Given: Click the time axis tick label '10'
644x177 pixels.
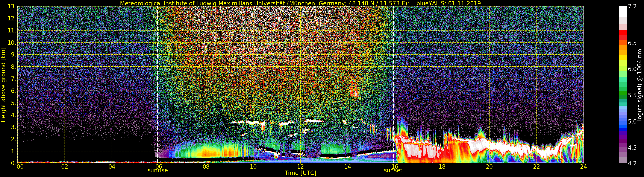Looking at the screenshot, I should point(253,167).
